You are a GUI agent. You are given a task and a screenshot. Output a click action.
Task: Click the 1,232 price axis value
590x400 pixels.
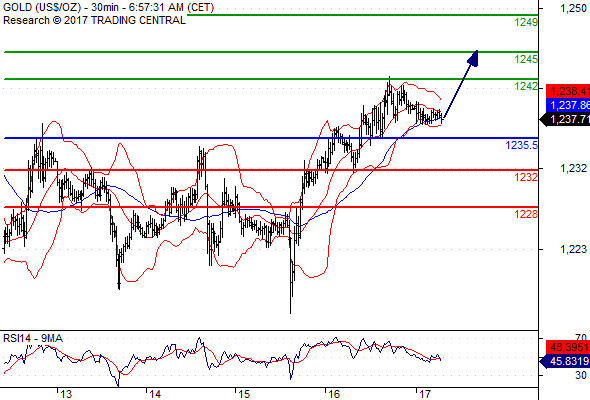coord(573,168)
